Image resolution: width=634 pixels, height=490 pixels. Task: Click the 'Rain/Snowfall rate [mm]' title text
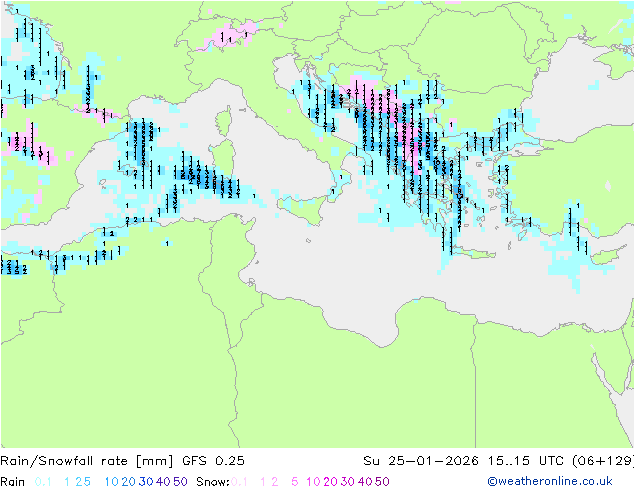click(x=87, y=461)
